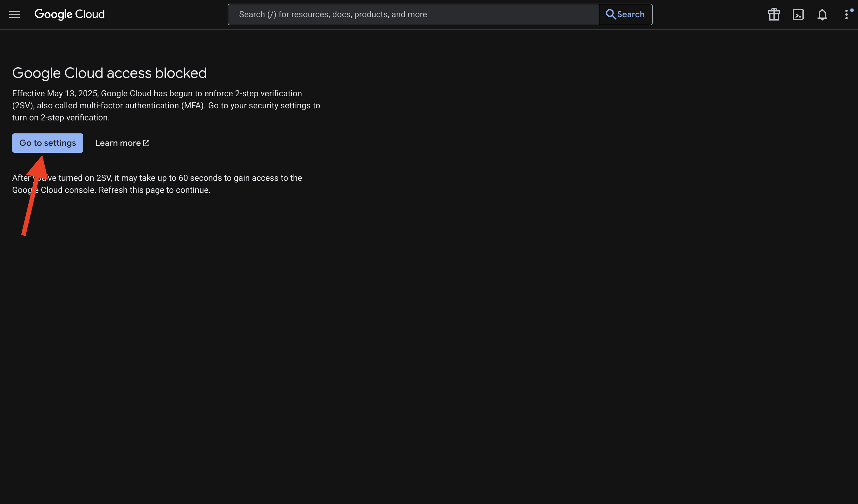858x504 pixels.
Task: Click the '60 seconds' text in the note
Action: pyautogui.click(x=200, y=178)
